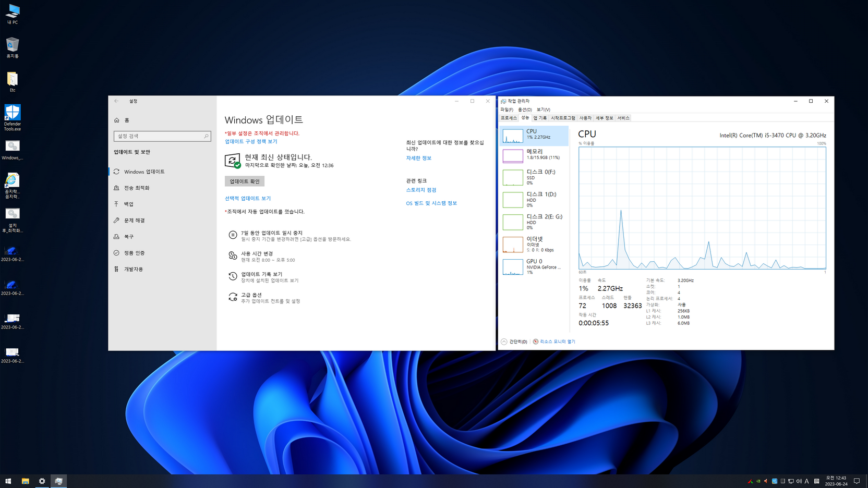The height and width of the screenshot is (488, 868).
Task: Open 업데이트 기록 보기 option
Action: [263, 277]
